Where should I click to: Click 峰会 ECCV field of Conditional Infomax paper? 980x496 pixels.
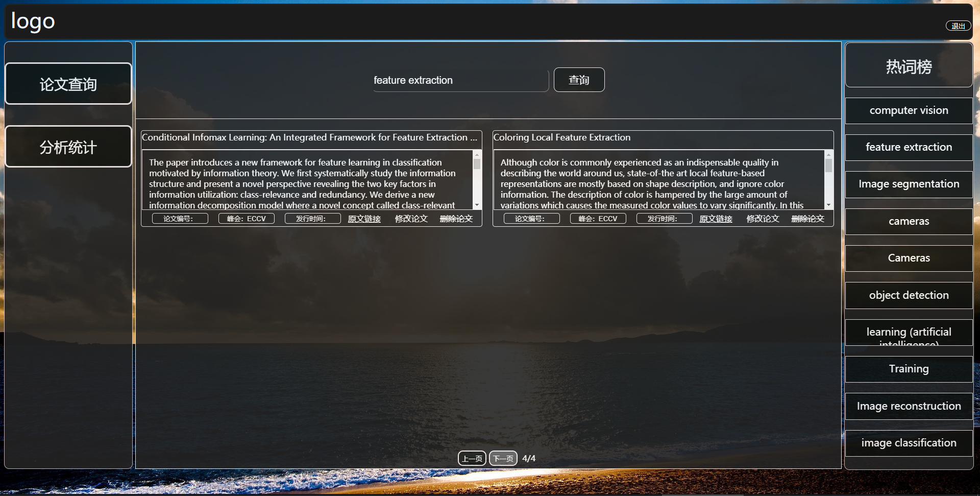pyautogui.click(x=247, y=219)
